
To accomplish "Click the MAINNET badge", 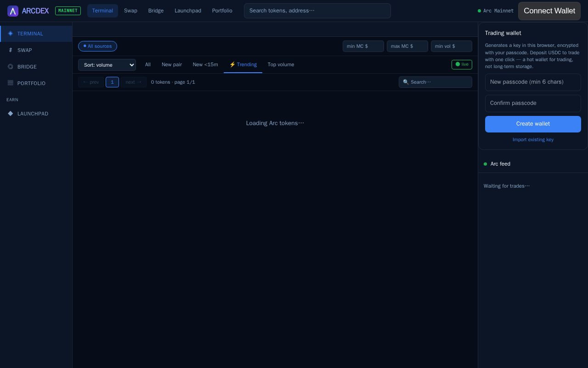I will click(x=68, y=11).
